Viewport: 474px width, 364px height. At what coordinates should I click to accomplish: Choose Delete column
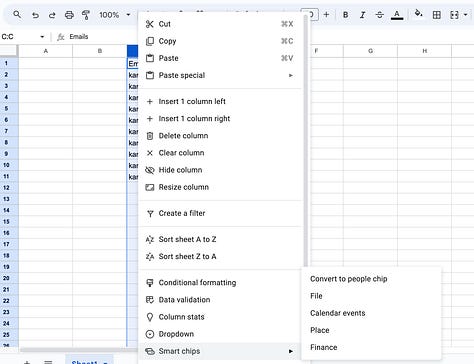coord(220,136)
